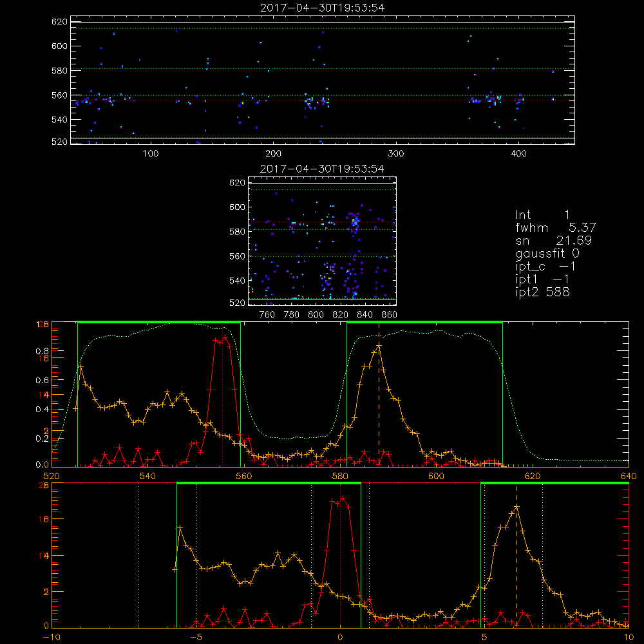Click x-axis label 100 on the wide top plot
This screenshot has height=644, width=644.
151,154
